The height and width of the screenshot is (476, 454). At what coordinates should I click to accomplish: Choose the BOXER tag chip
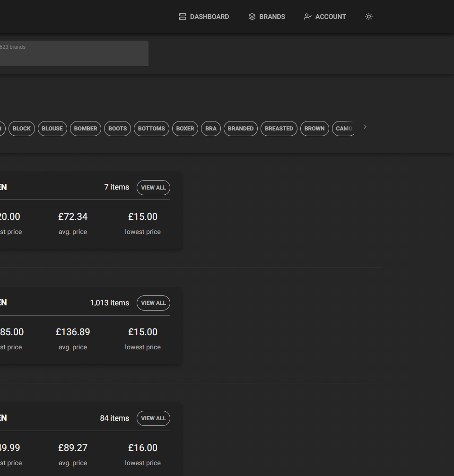[185, 129]
